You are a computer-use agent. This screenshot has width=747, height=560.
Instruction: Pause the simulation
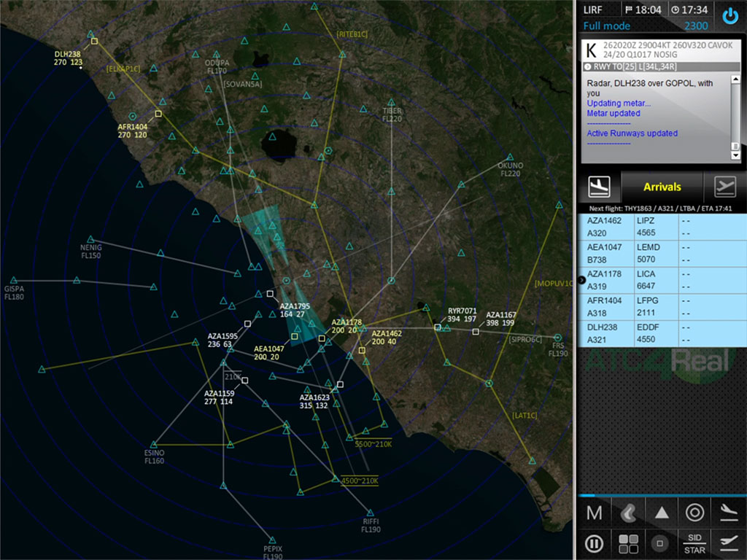coord(595,544)
